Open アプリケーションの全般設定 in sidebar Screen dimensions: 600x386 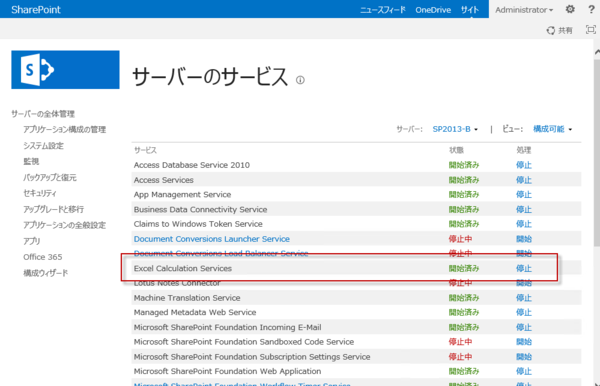65,225
